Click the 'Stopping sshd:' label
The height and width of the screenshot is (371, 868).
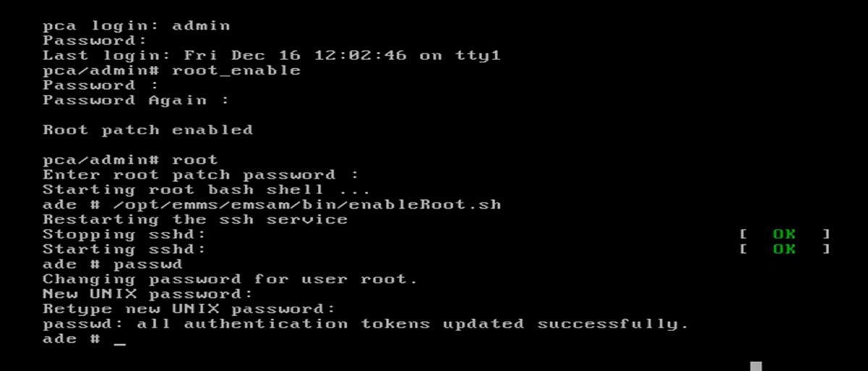point(124,234)
